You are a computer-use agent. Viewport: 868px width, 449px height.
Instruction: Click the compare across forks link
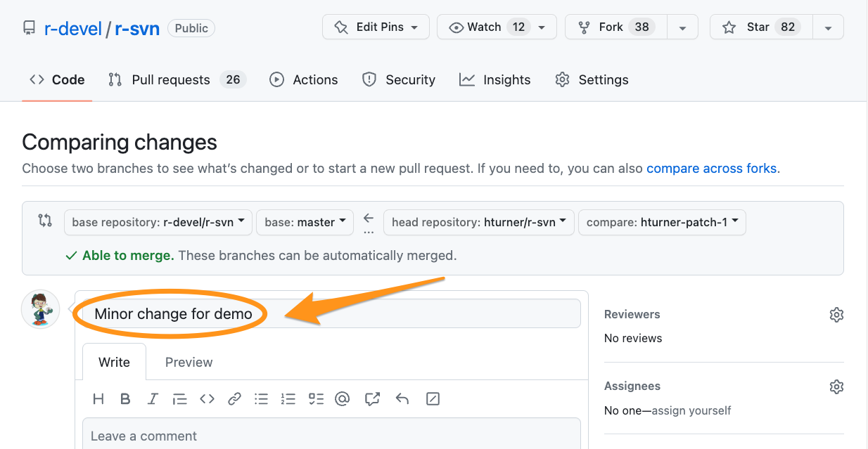tap(711, 169)
